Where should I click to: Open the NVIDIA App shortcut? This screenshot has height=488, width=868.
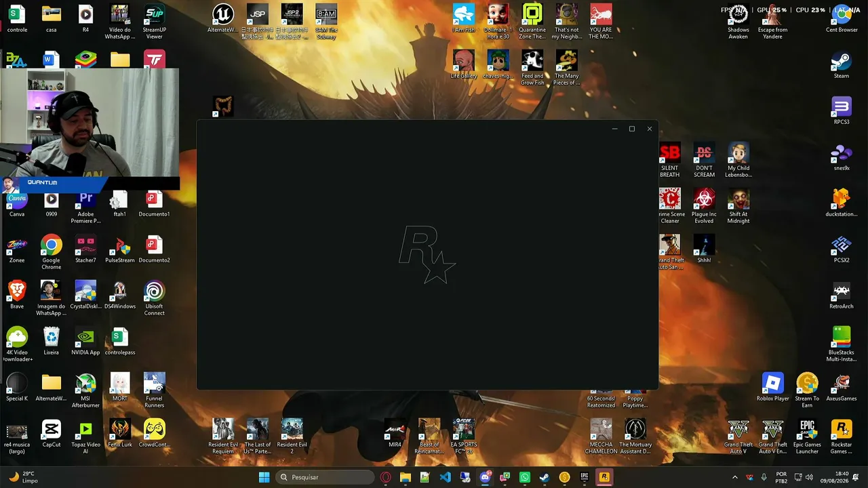tap(85, 342)
